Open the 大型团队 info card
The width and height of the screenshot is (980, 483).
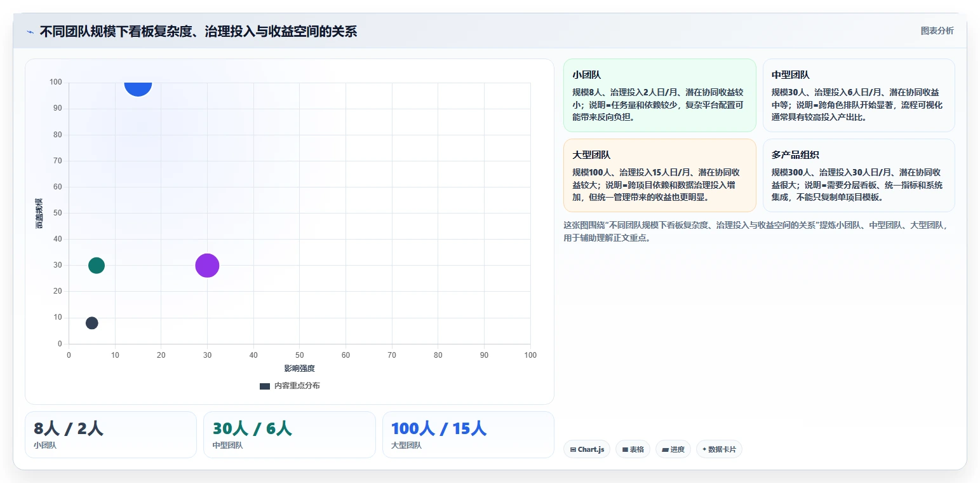click(659, 175)
